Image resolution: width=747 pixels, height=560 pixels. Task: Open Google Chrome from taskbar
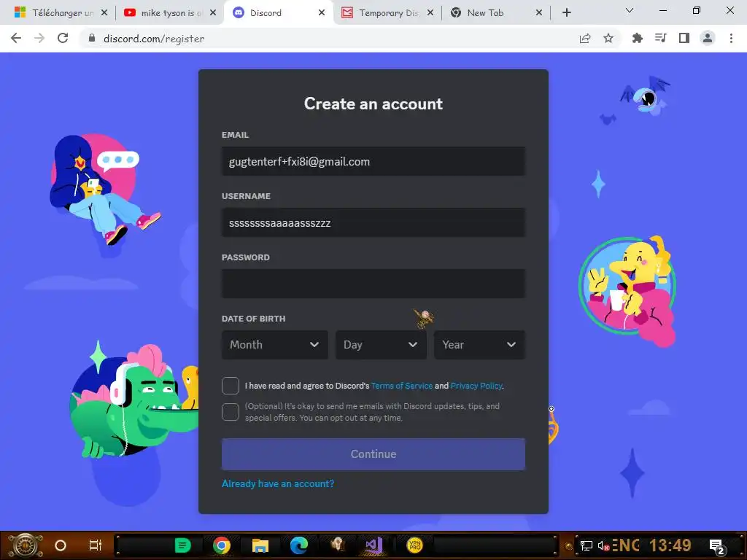coord(222,545)
